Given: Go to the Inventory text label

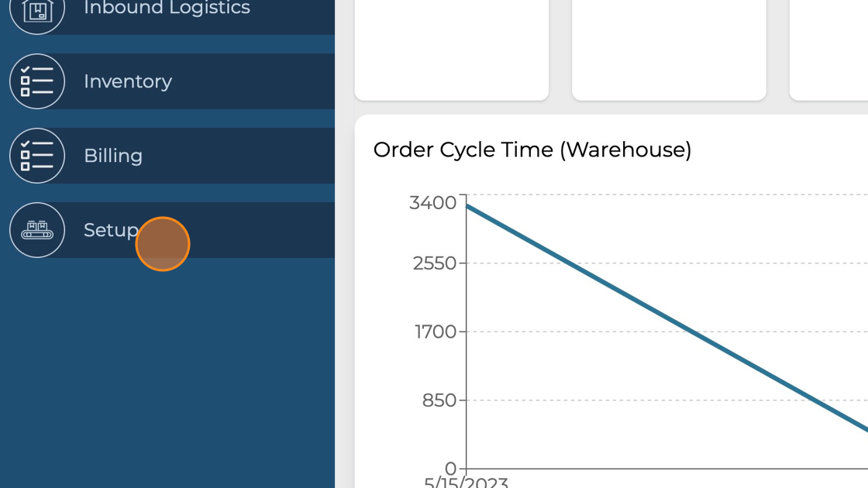Looking at the screenshot, I should [x=128, y=81].
